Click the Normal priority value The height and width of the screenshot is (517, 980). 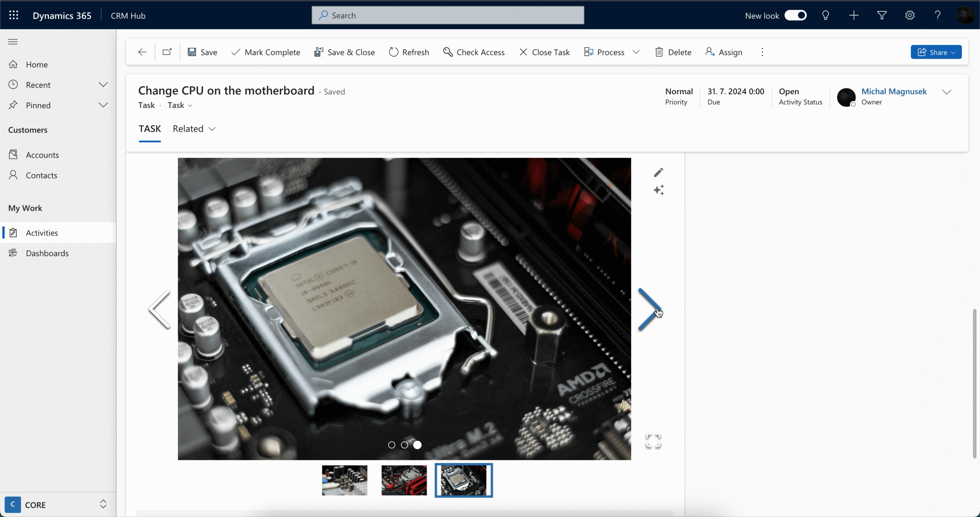(679, 92)
